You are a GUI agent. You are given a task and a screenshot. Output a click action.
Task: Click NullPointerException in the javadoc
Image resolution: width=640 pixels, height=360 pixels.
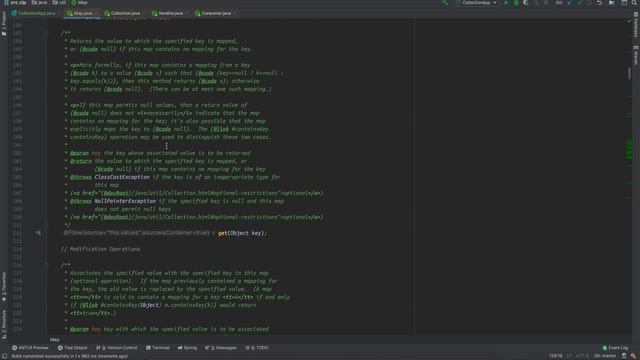125,201
